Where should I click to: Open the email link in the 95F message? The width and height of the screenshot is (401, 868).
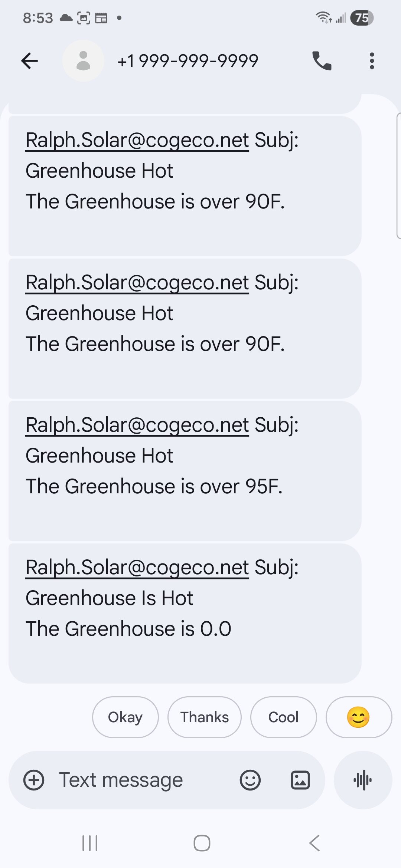(x=137, y=425)
